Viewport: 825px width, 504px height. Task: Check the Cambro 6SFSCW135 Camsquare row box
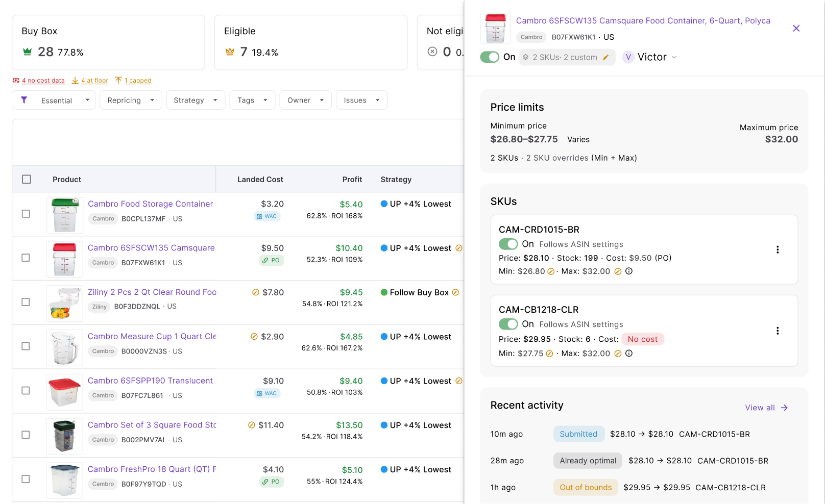(x=26, y=258)
